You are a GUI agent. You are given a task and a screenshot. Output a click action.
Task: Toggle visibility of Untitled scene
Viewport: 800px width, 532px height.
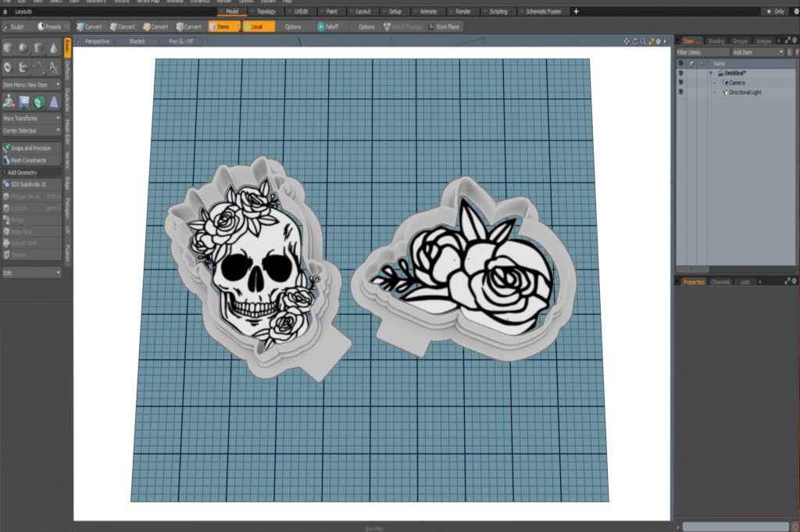[x=680, y=73]
